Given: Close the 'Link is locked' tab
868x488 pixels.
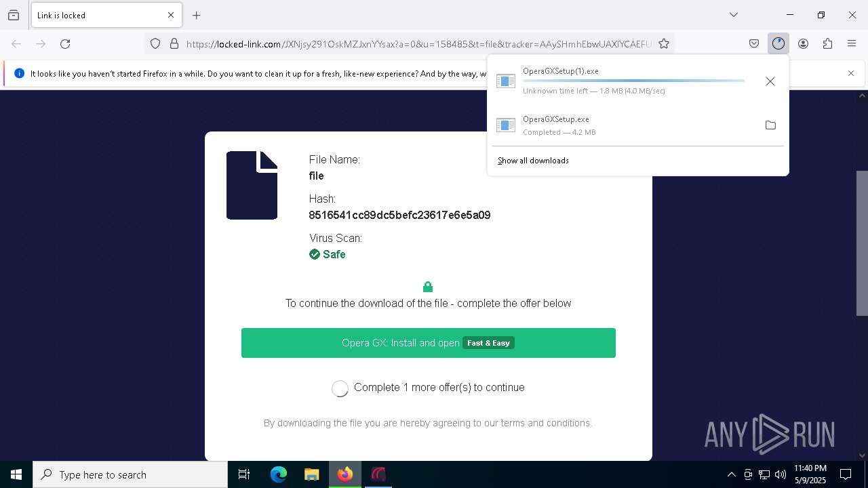Looking at the screenshot, I should 171,15.
